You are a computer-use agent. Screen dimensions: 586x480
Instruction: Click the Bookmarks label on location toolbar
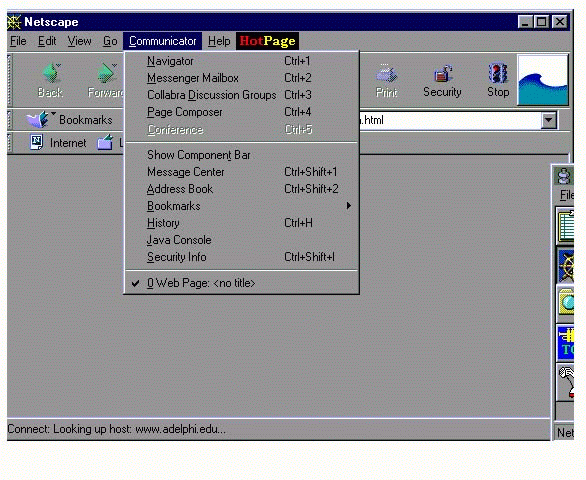tap(86, 120)
